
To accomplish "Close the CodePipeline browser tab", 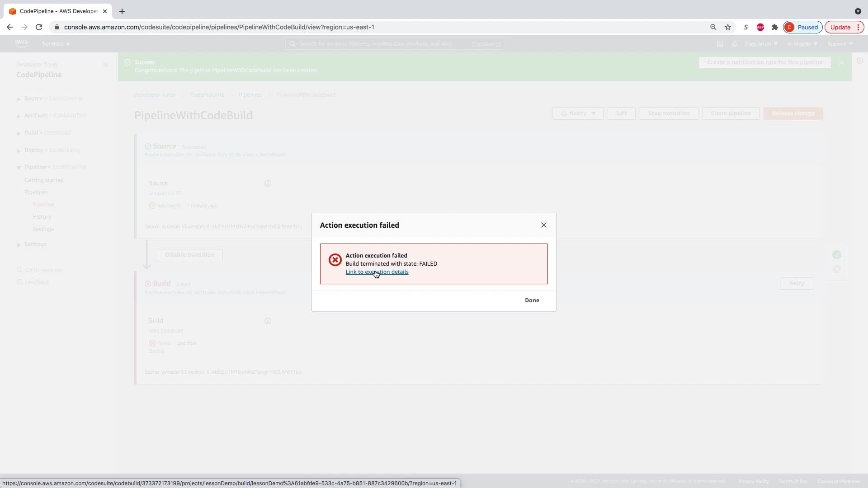I will (x=104, y=11).
